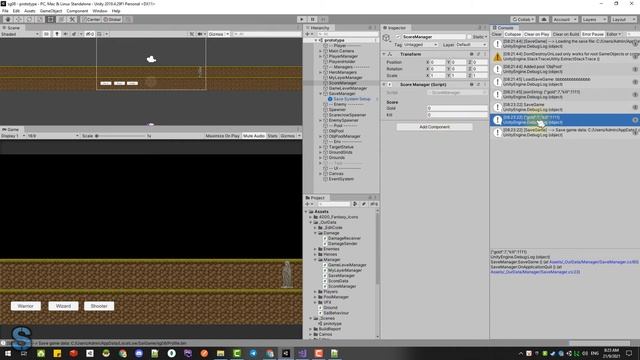This screenshot has width=640, height=360.
Task: Click the Pause button
Action: pyautogui.click(x=313, y=19)
